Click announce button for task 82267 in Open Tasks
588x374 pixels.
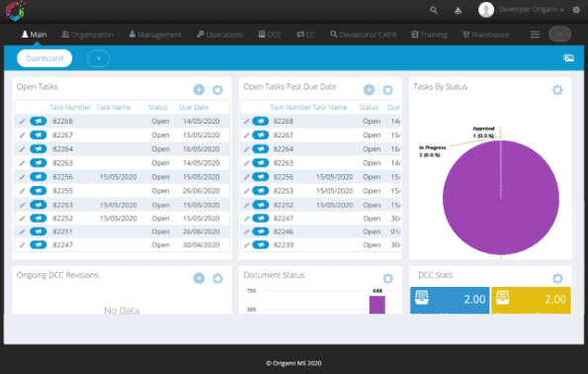[39, 135]
